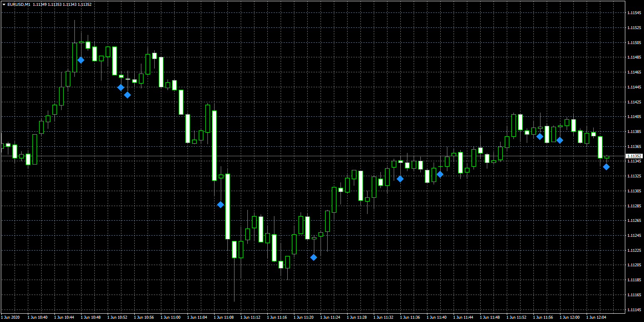644x322 pixels.
Task: Click the 1 Jun 11:48 time label
Action: [490, 317]
